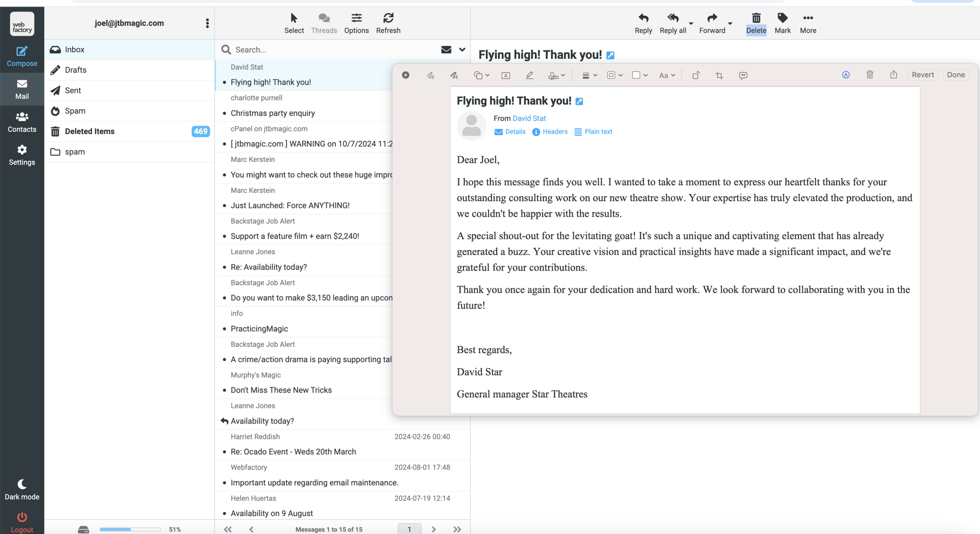The width and height of the screenshot is (980, 534).
Task: Select the Sketch pen tool
Action: click(430, 75)
